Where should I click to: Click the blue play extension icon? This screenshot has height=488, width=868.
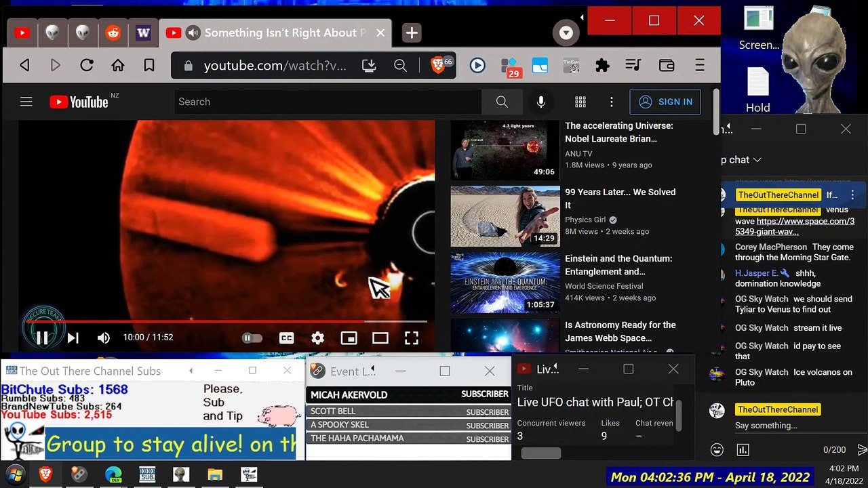pos(477,66)
